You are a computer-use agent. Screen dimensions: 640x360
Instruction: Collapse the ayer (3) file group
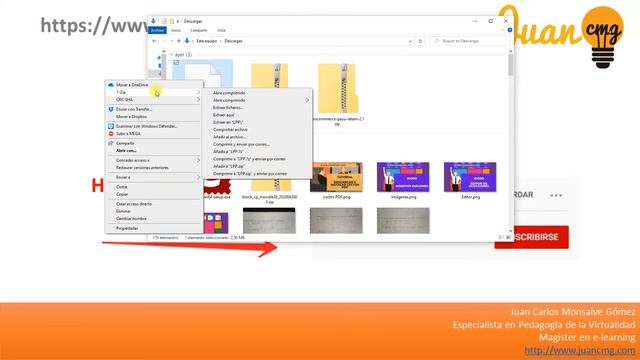coord(172,55)
